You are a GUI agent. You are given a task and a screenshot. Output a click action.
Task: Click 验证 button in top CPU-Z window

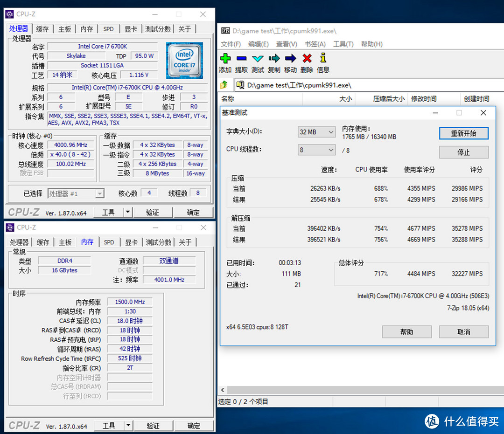pyautogui.click(x=153, y=212)
